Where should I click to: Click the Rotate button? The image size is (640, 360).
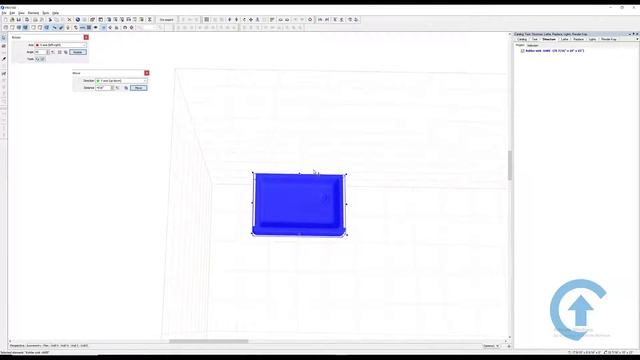tap(78, 52)
